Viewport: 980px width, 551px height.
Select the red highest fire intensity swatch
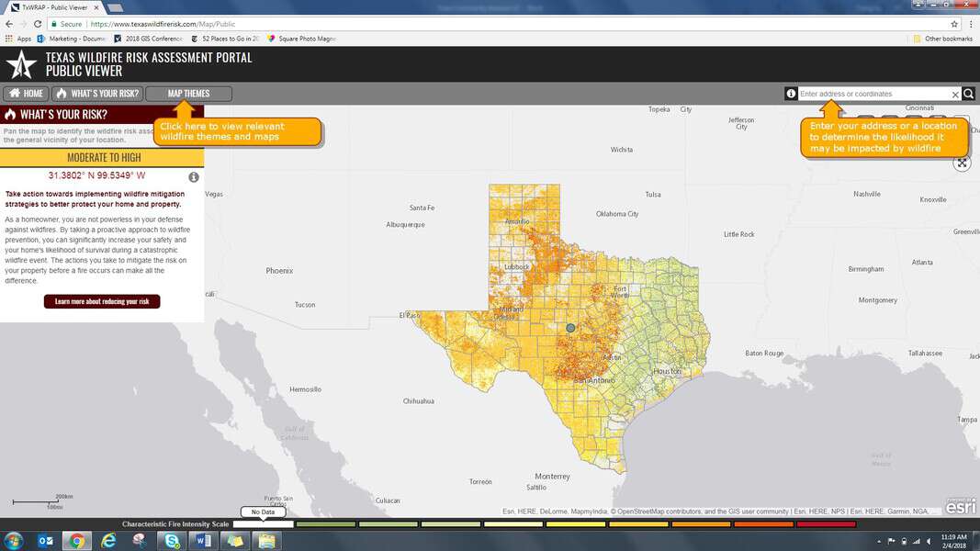click(x=826, y=524)
